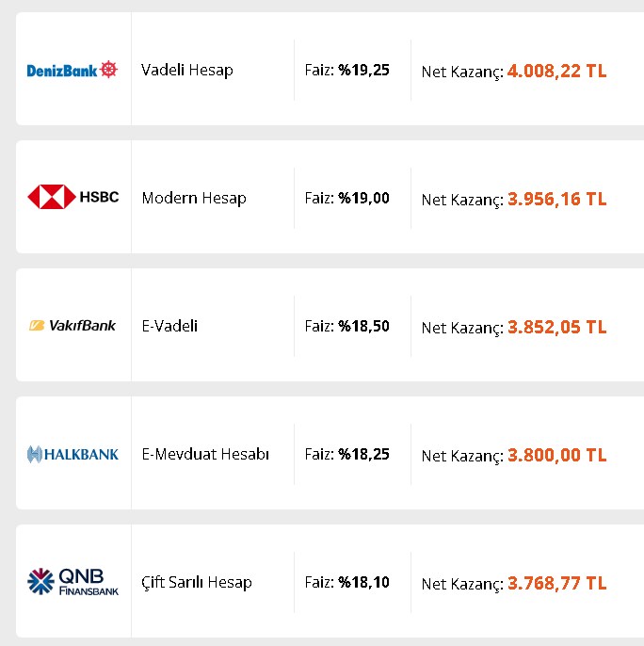Click the VakıfBank logo
The image size is (644, 646).
(72, 326)
